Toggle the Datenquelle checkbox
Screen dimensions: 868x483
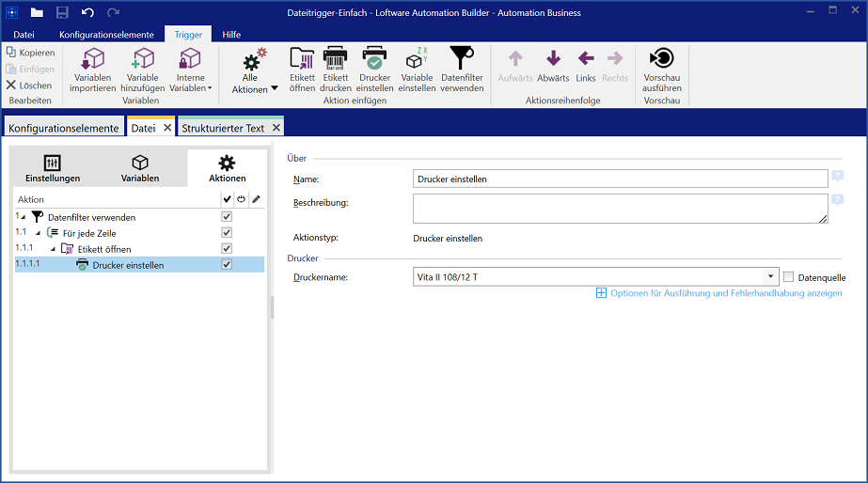(x=789, y=277)
